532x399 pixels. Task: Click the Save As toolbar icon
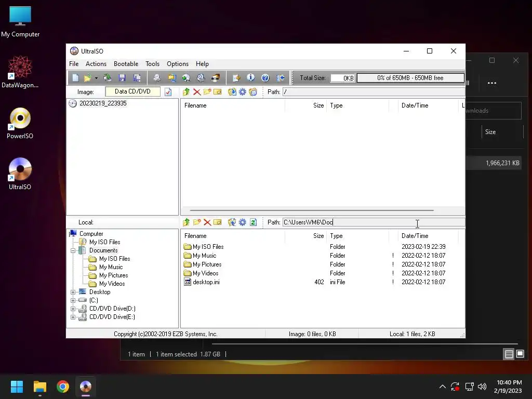pos(137,78)
